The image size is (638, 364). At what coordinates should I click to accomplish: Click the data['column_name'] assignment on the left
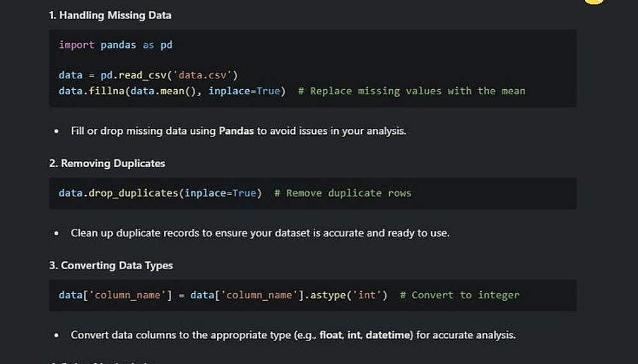pos(115,295)
